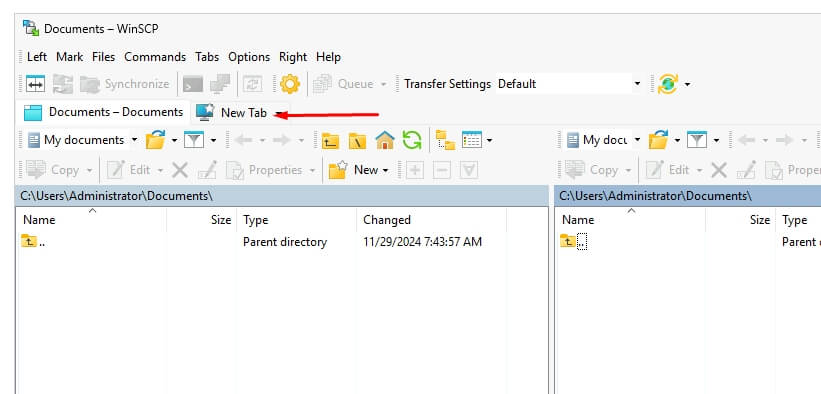Click the date 11/29/2024 7:43:57 AM

click(423, 242)
